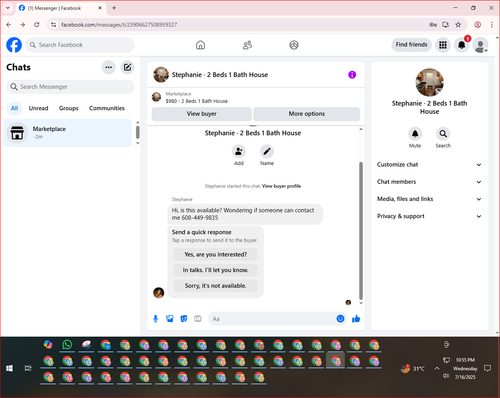Click the $980 2 Beds 1 Bath listing text

[197, 101]
